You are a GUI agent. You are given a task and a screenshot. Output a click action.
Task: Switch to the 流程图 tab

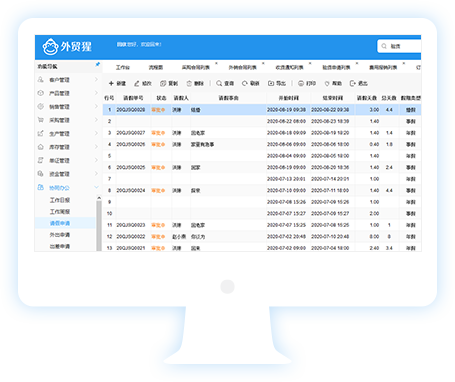pos(156,67)
